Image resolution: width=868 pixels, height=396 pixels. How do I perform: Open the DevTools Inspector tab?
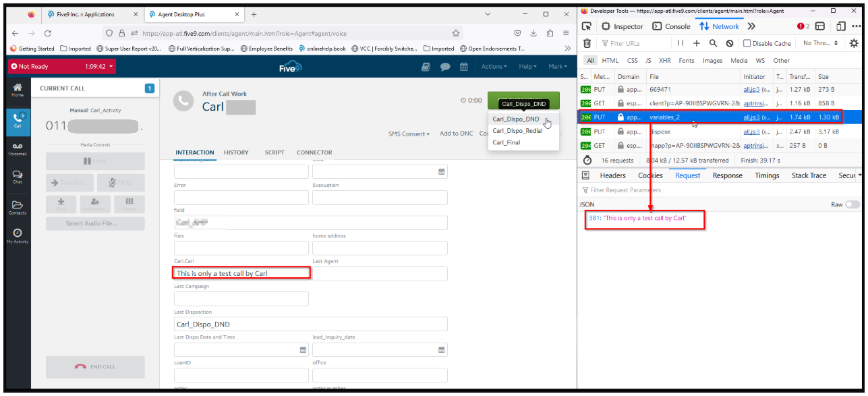point(623,26)
